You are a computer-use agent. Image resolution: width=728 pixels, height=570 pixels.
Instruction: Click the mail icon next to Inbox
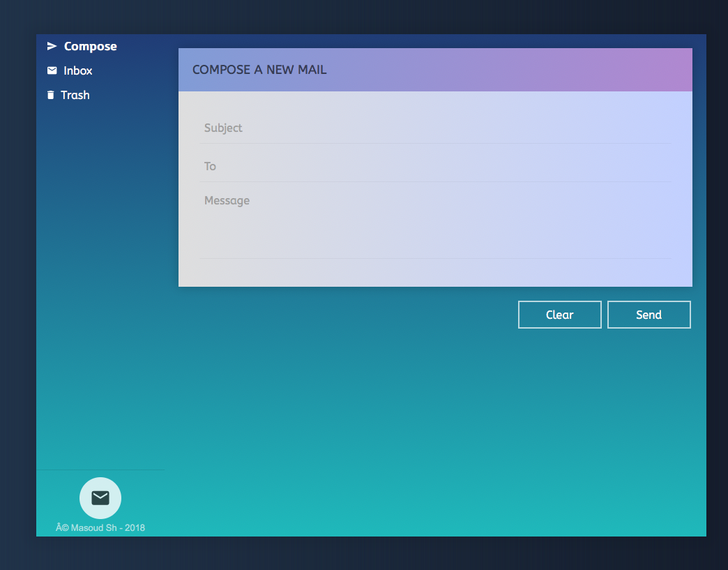click(52, 70)
